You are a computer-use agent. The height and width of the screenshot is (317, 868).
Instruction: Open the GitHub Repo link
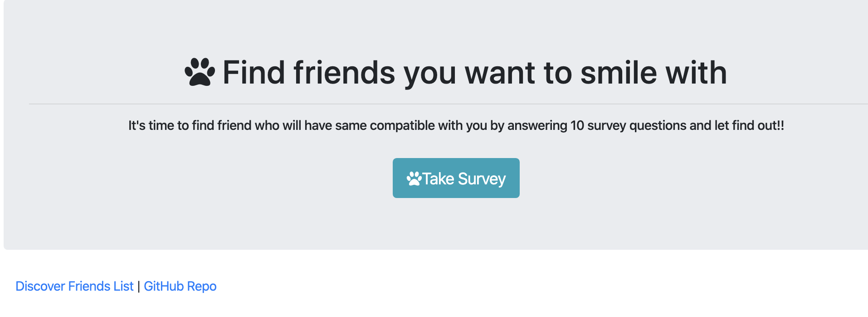(180, 286)
